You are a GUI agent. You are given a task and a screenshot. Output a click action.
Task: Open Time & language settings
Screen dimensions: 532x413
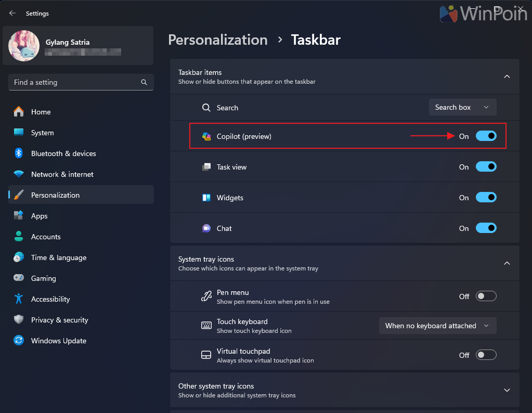coord(81,257)
